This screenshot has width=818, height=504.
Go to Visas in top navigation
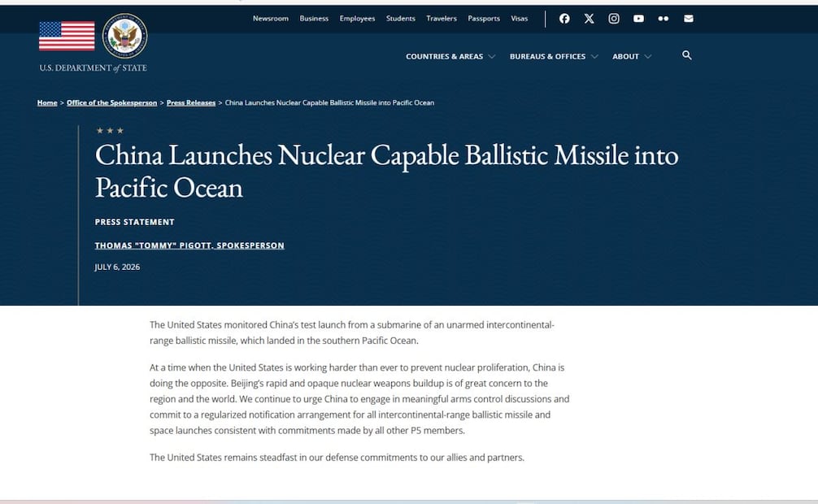pyautogui.click(x=519, y=19)
